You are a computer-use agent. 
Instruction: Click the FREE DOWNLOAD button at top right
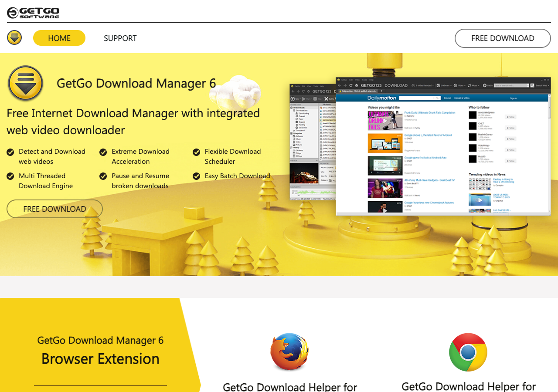click(x=502, y=38)
